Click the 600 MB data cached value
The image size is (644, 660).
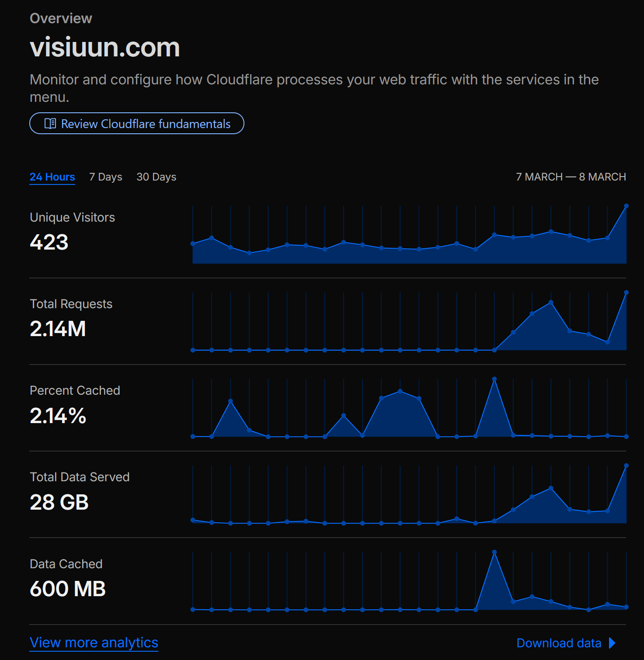(x=68, y=589)
